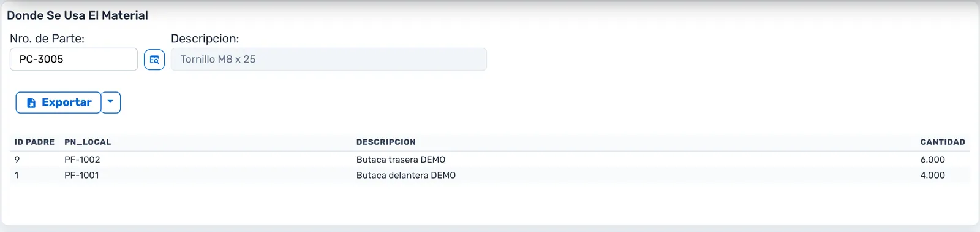The image size is (980, 232).
Task: Focus the Nro. de Parte field with PC-3005
Action: tap(73, 60)
